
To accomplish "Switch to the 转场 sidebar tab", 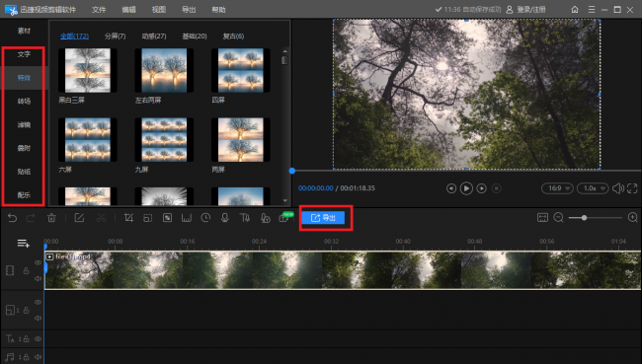I will 24,101.
